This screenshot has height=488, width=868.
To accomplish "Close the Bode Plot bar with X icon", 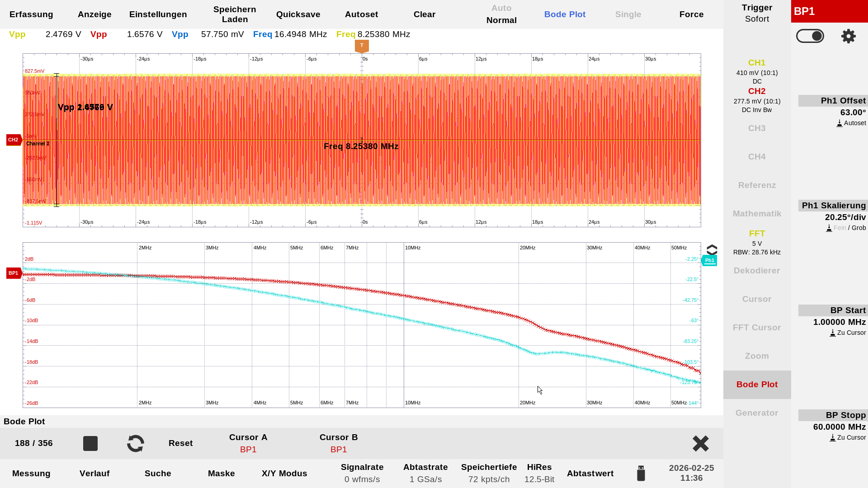I will [x=700, y=443].
